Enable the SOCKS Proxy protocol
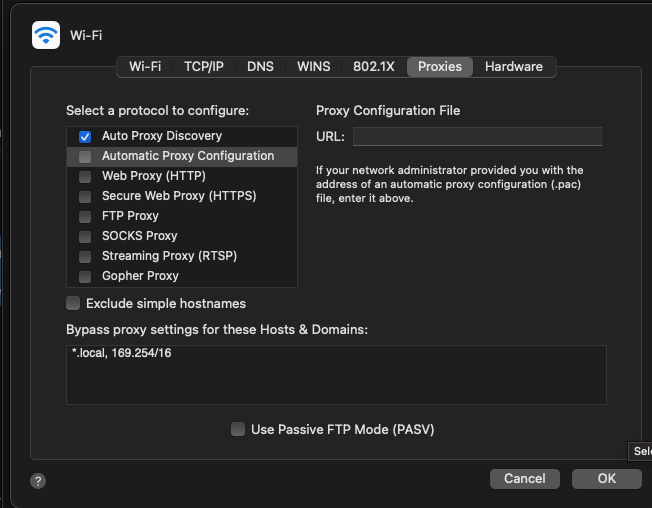This screenshot has width=652, height=508. (x=85, y=236)
